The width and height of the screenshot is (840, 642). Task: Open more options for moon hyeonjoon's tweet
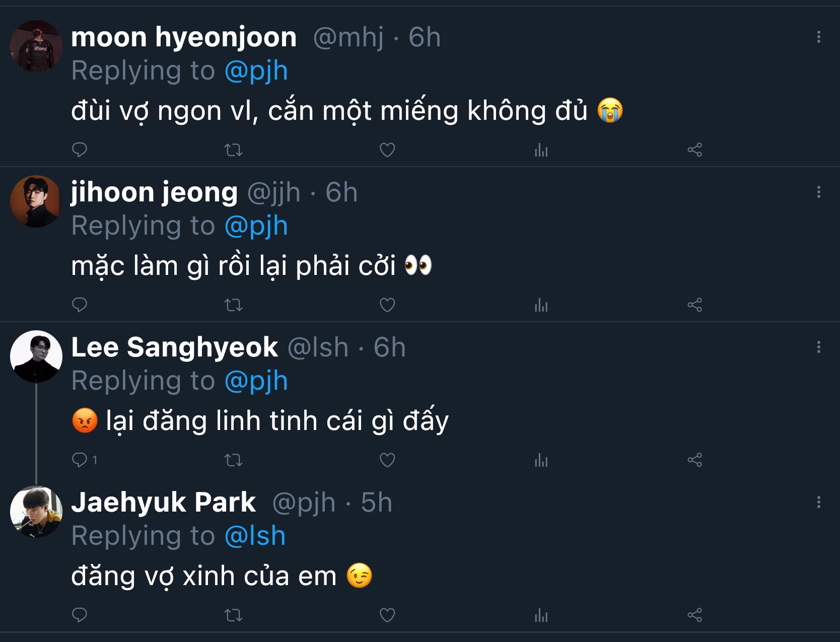coord(818,37)
